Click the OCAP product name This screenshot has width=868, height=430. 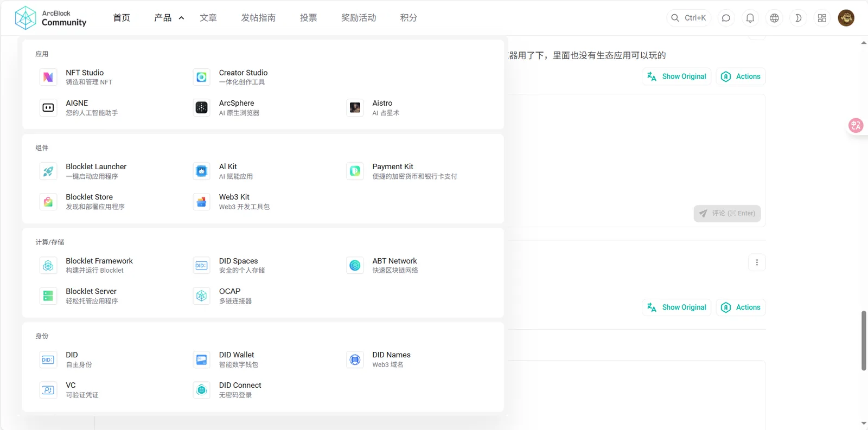tap(230, 291)
